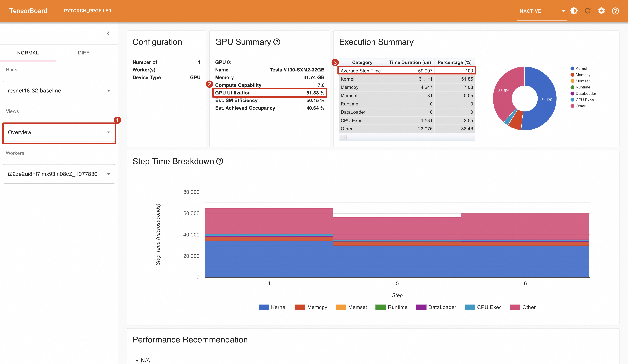
Task: Toggle CPU Exec in pie chart legend
Action: click(582, 100)
